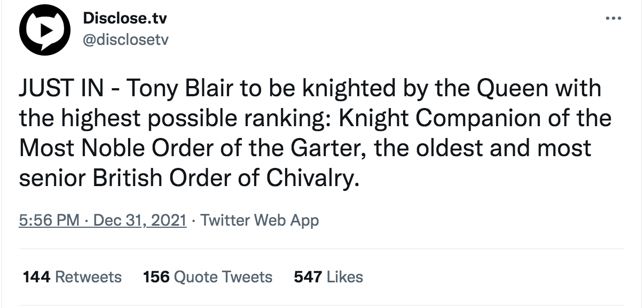644x308 pixels.
Task: View the 144 Retweets list
Action: 73,276
